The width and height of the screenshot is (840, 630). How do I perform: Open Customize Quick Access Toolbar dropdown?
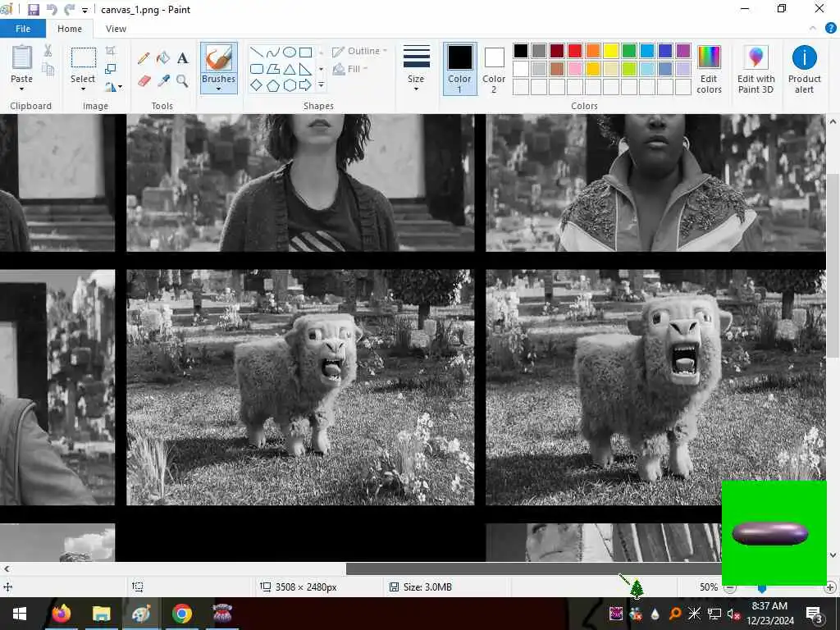click(x=84, y=10)
